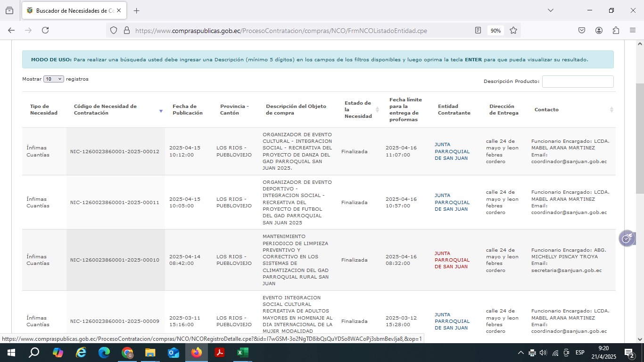Click the floating clock widget icon
The image size is (644, 362).
coord(627,239)
